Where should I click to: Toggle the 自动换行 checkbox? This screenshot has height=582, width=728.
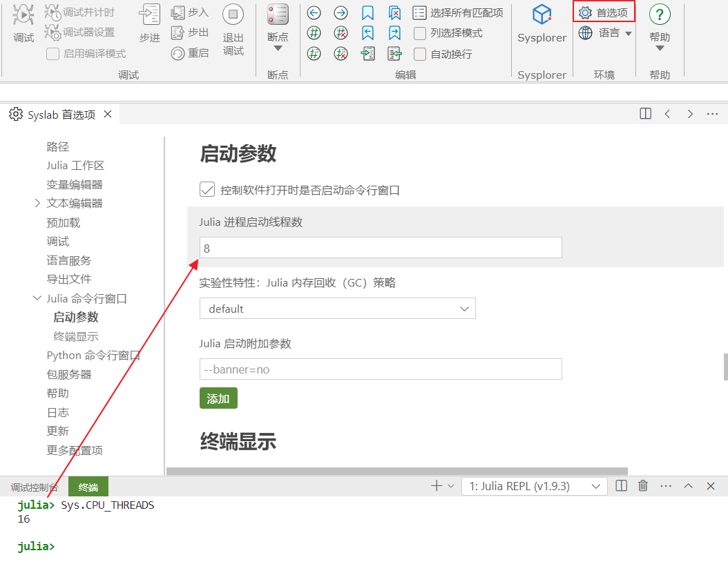coord(420,54)
